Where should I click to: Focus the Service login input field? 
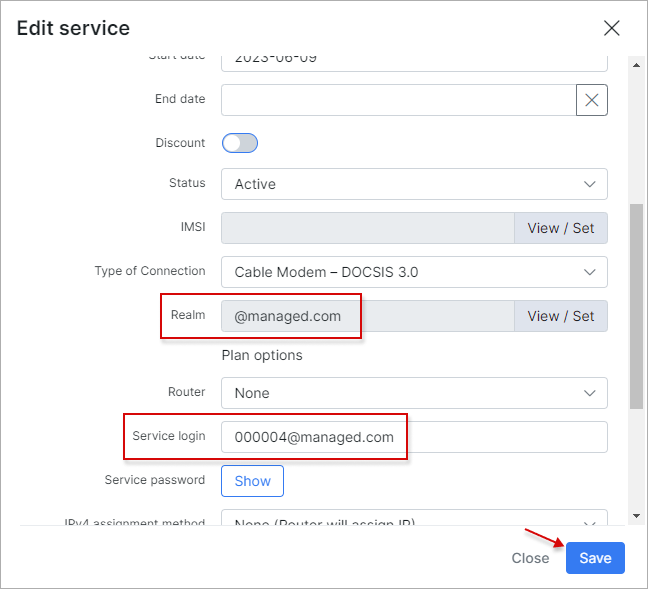point(414,437)
